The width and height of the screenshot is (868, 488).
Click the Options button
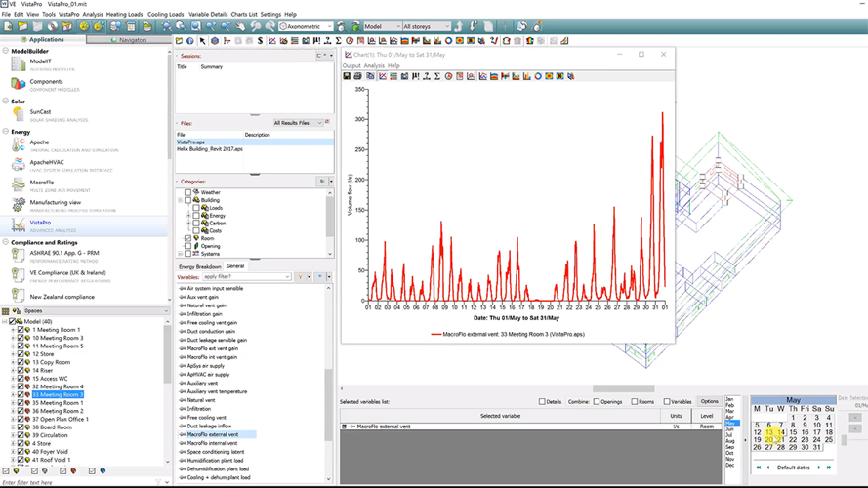click(x=709, y=402)
